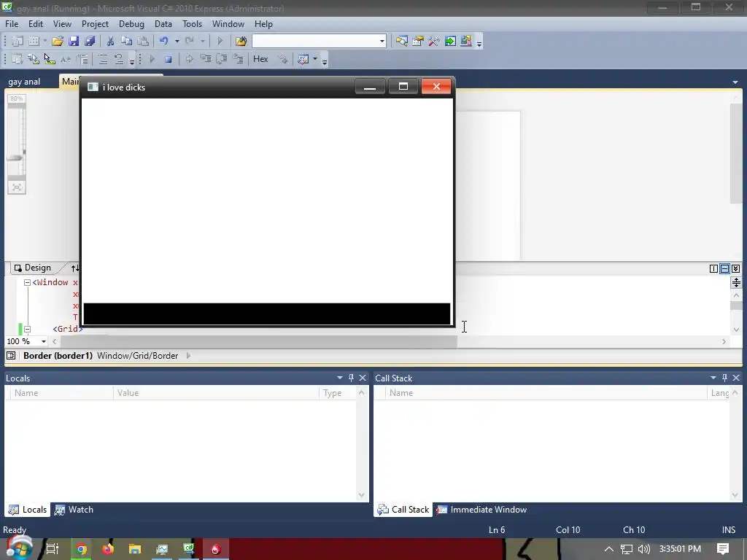Collapse the <Grid> node in XAML editor
The height and width of the screenshot is (560, 747).
[x=27, y=329]
